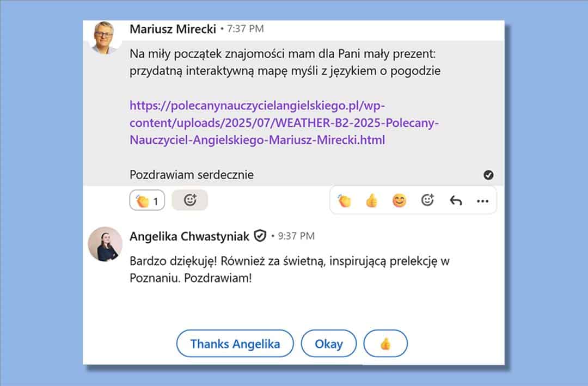Click the 7:37 PM timestamp
Viewport: 588px width, 386px height.
pyautogui.click(x=245, y=29)
